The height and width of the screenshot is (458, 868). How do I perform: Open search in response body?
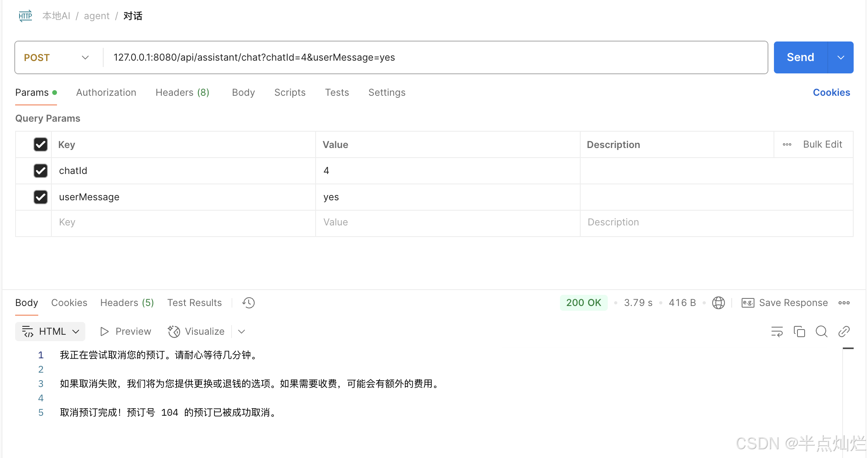821,332
